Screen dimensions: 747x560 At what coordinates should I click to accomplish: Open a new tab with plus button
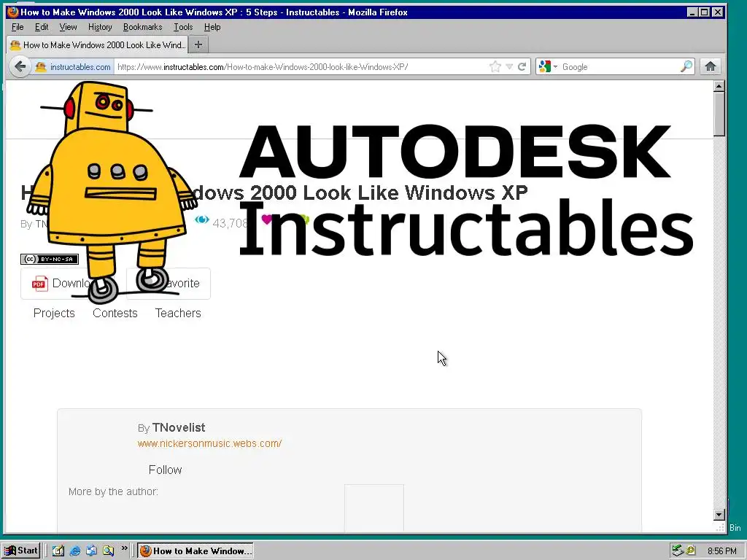(198, 44)
